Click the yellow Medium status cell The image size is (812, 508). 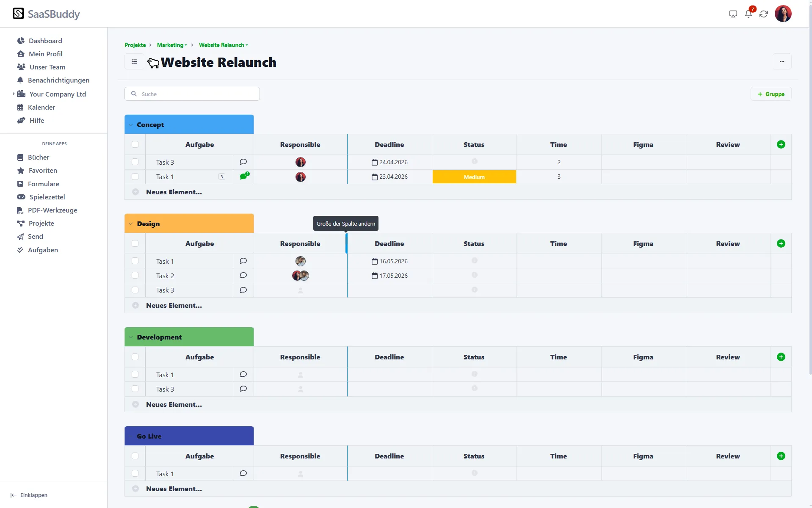tap(474, 177)
